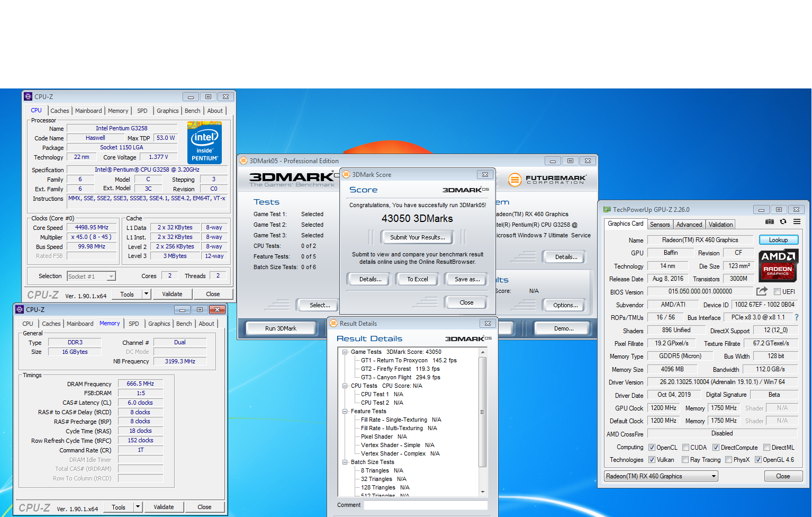Toggle the UEFI checkbox

click(777, 292)
